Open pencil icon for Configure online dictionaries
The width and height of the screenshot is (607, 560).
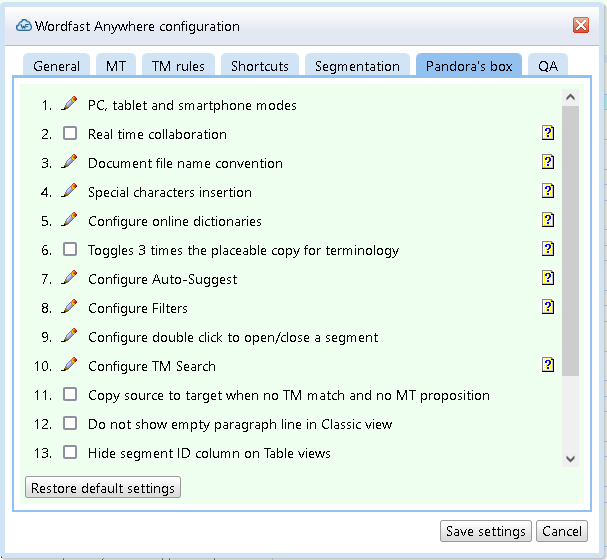click(69, 220)
